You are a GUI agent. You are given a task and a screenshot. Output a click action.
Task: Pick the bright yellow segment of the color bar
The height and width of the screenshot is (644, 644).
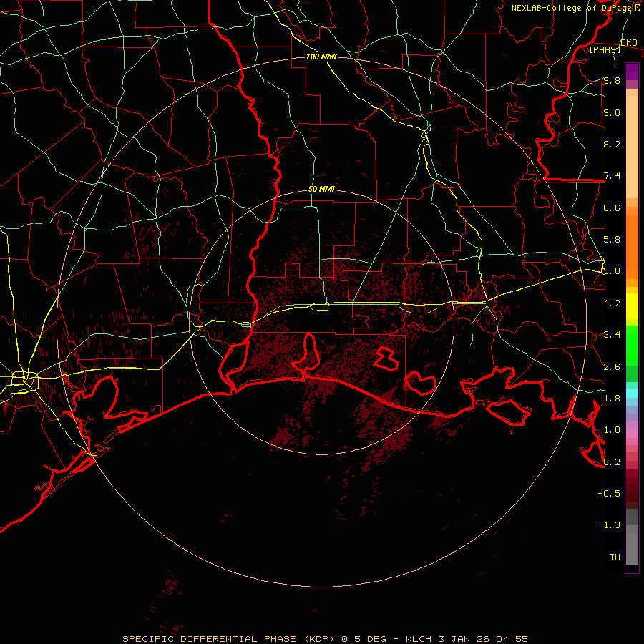coord(632,306)
